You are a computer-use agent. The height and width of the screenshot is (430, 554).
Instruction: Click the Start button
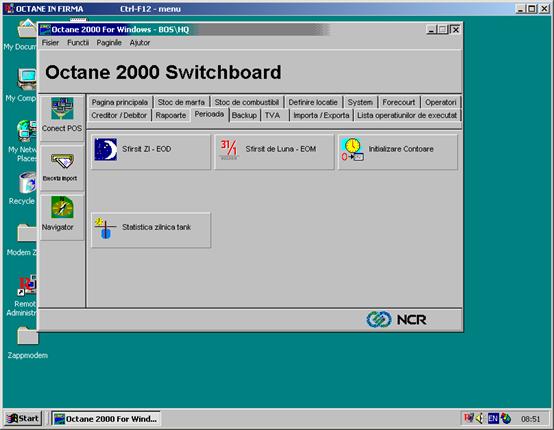coord(23,418)
